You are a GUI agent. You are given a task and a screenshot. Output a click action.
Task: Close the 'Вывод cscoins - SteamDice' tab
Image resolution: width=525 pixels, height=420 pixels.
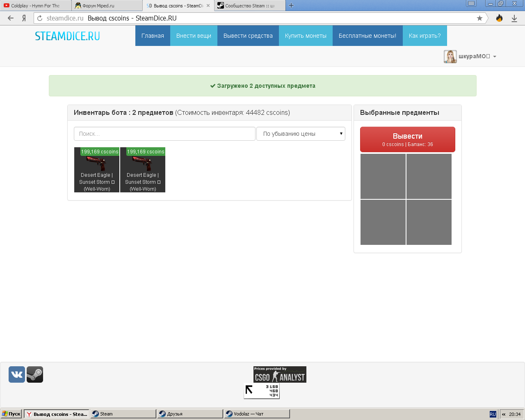208,6
